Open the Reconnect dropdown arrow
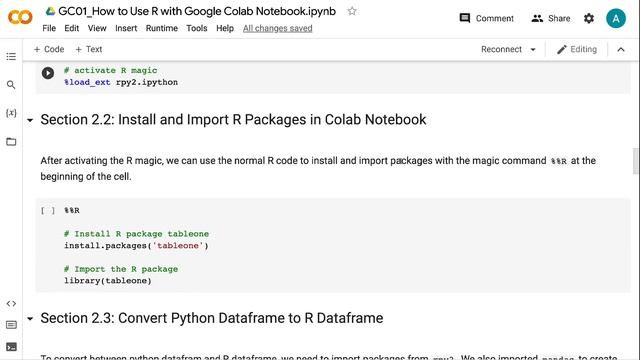The image size is (640, 360). 533,49
